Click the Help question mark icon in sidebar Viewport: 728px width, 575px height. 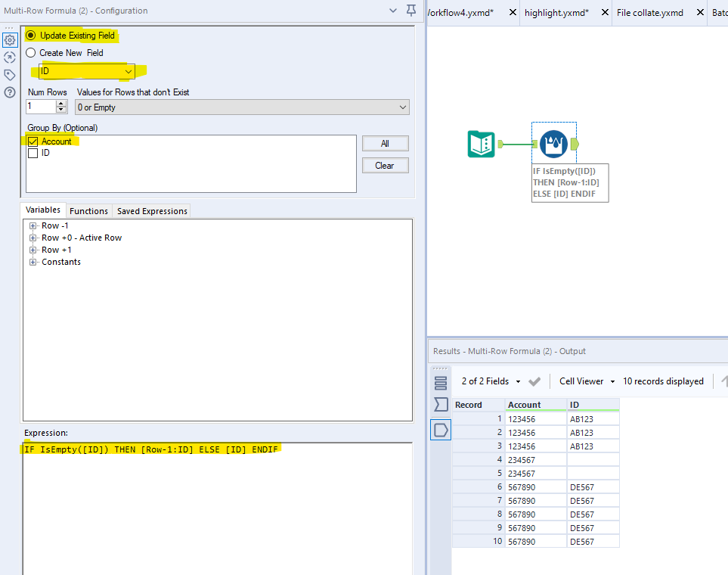pyautogui.click(x=10, y=92)
